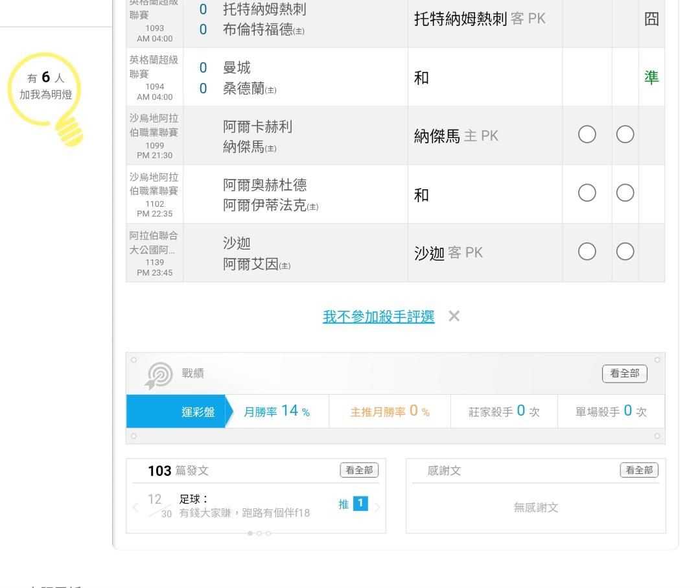Click the 囧 mark in 托特納姆熱刺 row

651,19
